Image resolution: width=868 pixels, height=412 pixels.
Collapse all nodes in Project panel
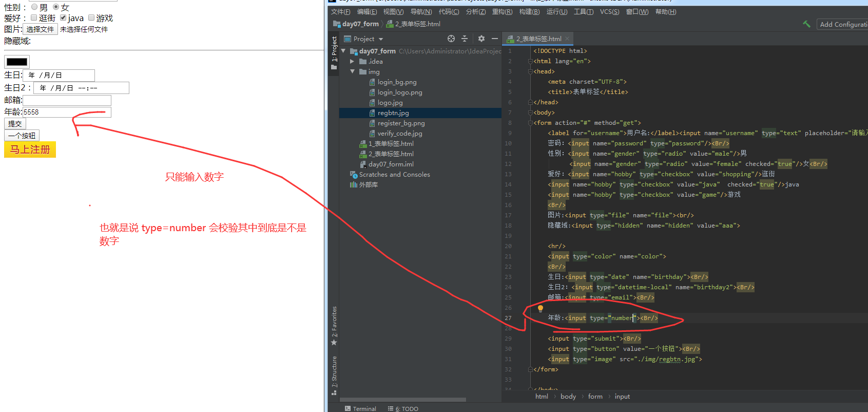(465, 39)
